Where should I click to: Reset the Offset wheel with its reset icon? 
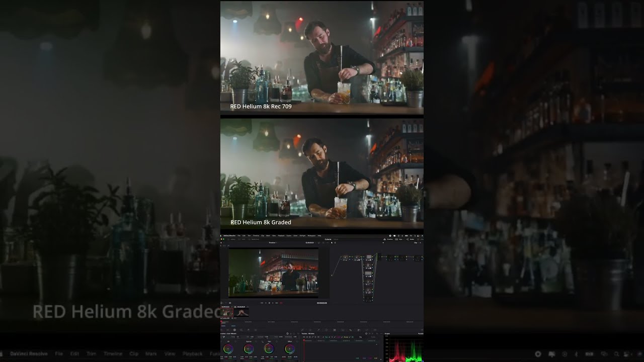297,341
